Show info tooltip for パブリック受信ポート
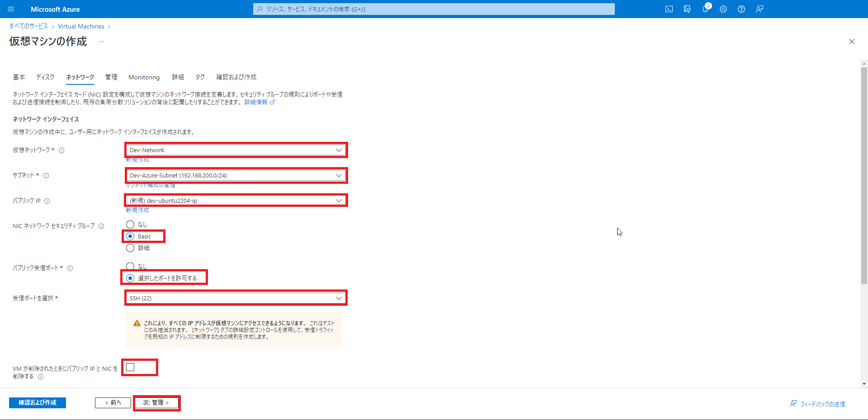Viewport: 868px width, 420px height. [70, 268]
